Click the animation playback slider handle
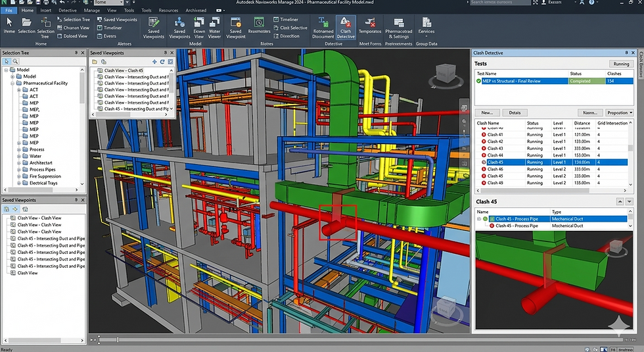 pos(118,340)
